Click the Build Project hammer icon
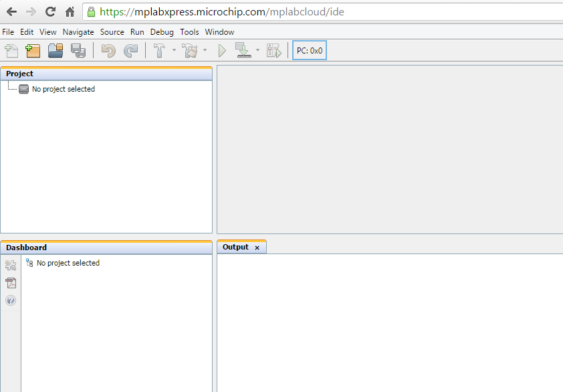 click(x=160, y=51)
